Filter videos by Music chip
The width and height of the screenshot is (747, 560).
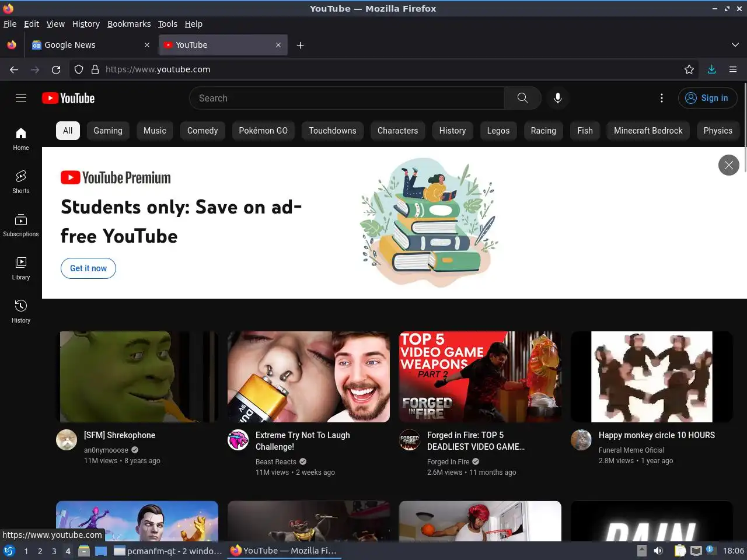click(x=155, y=131)
